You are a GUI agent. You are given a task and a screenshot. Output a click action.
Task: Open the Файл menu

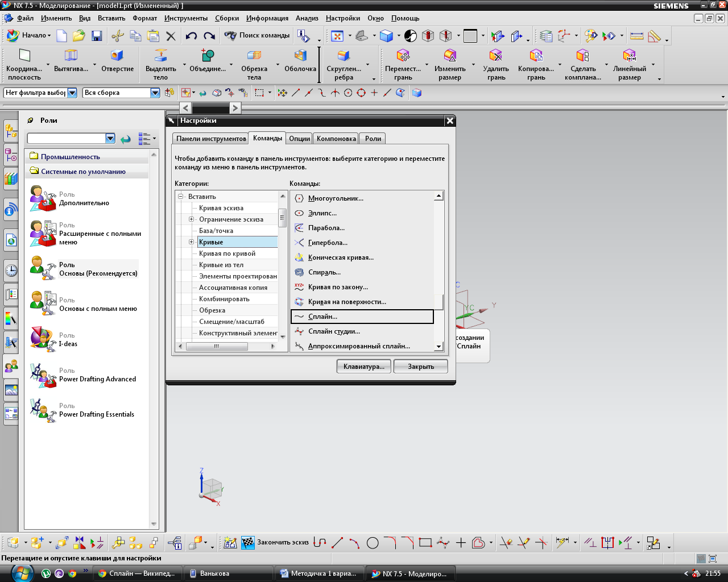pos(26,18)
